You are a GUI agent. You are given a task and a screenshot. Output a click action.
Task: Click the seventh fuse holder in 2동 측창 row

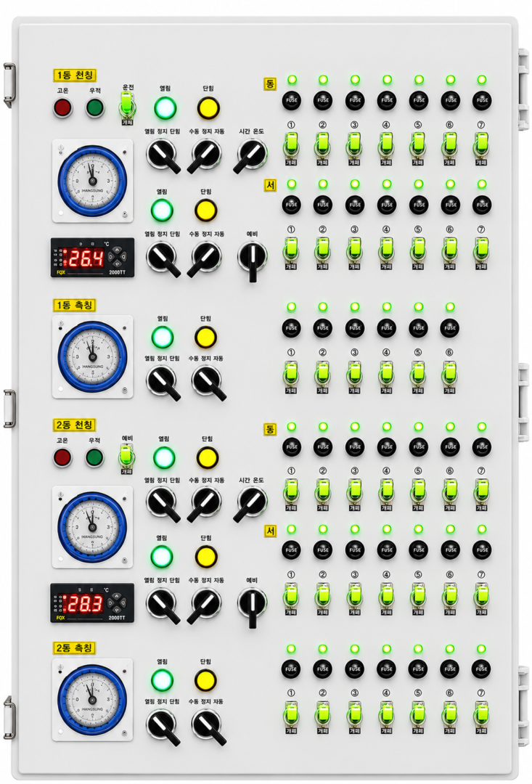pos(481,669)
